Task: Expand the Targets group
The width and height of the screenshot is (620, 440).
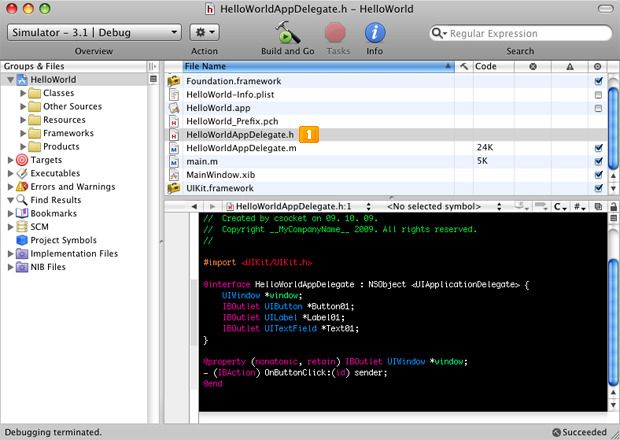Action: [11, 160]
